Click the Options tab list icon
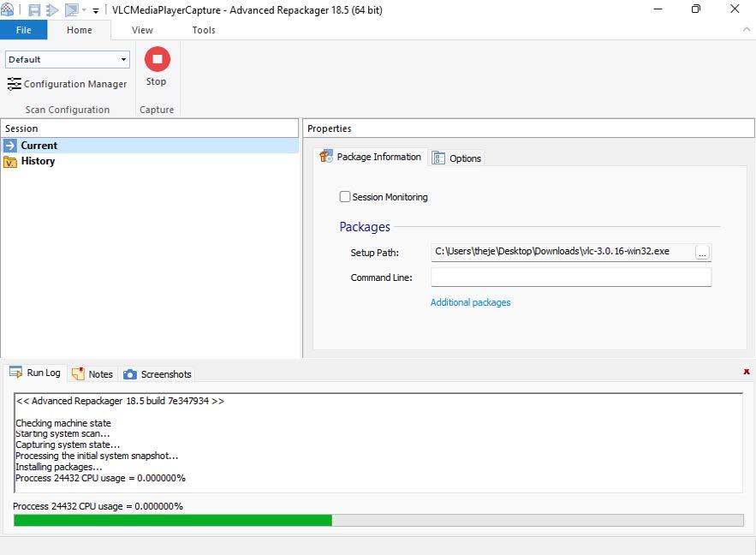This screenshot has height=555, width=756. coord(438,158)
